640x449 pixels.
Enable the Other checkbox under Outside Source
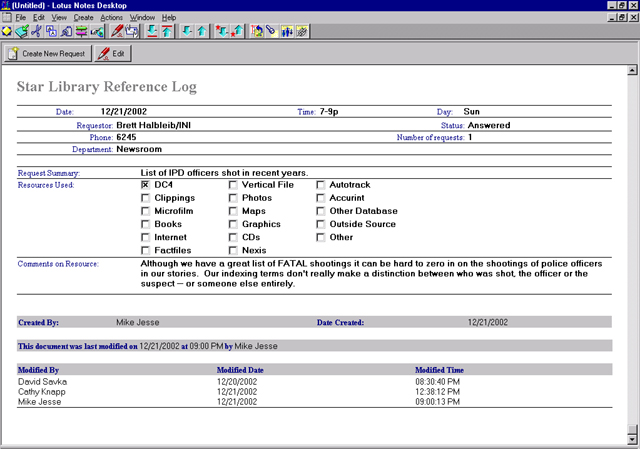320,237
